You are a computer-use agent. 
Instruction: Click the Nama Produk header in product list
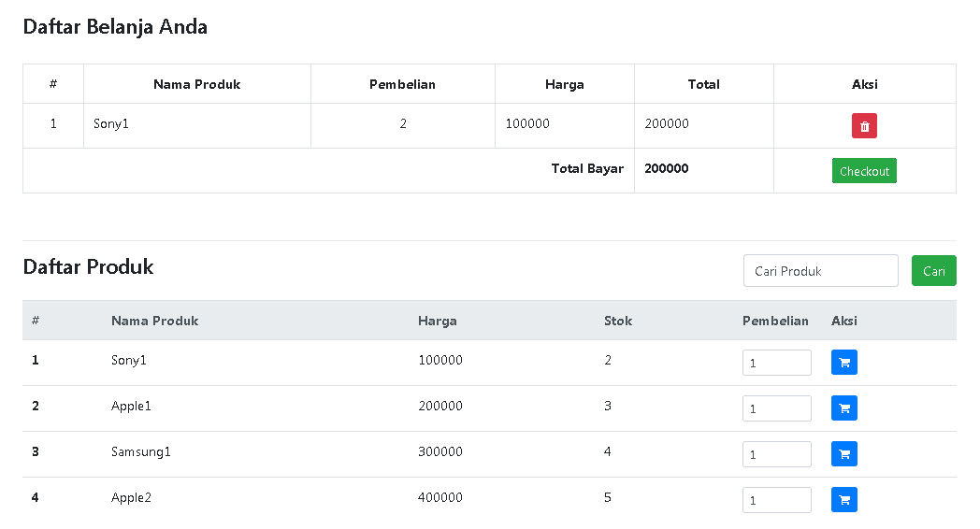pyautogui.click(x=154, y=321)
